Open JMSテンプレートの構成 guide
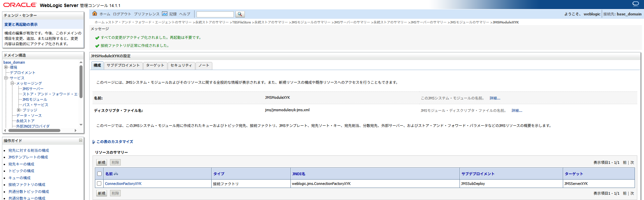This screenshot has width=644, height=200. [x=28, y=157]
